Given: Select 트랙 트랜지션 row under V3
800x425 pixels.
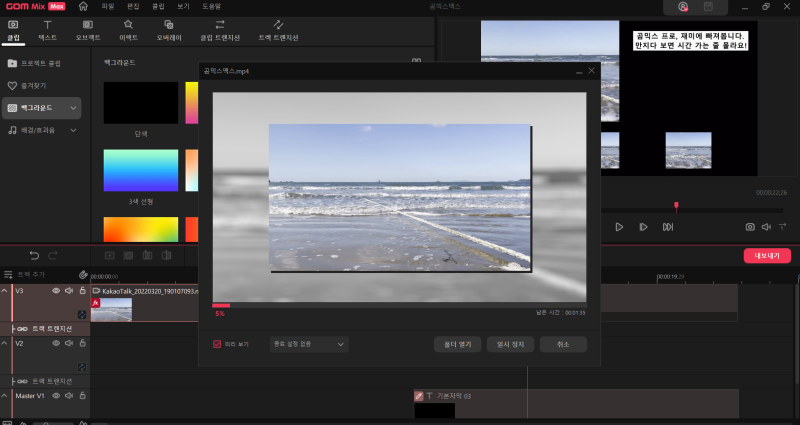Looking at the screenshot, I should pyautogui.click(x=45, y=329).
